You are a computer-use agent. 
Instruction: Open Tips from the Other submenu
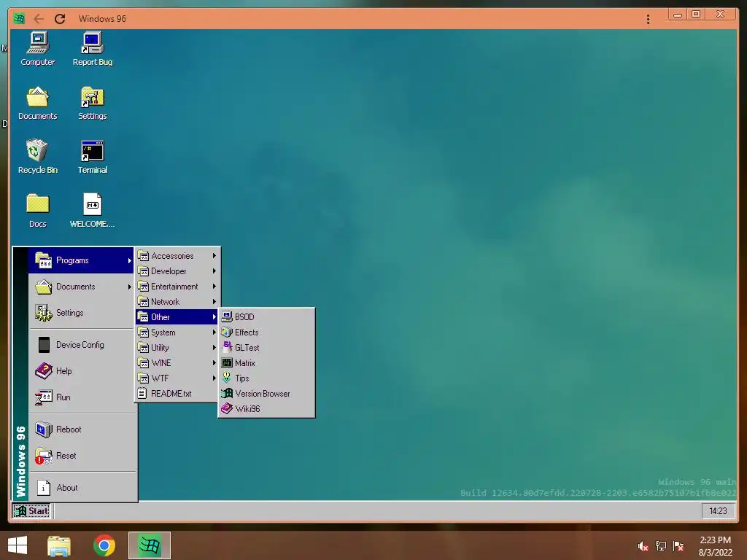266,378
